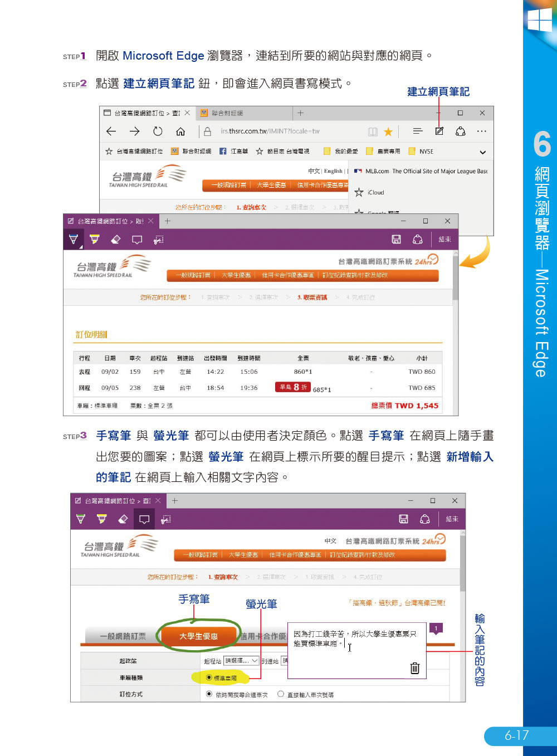This screenshot has width=557, height=756.
Task: Delete the typed note using the trash icon
Action: pyautogui.click(x=414, y=668)
